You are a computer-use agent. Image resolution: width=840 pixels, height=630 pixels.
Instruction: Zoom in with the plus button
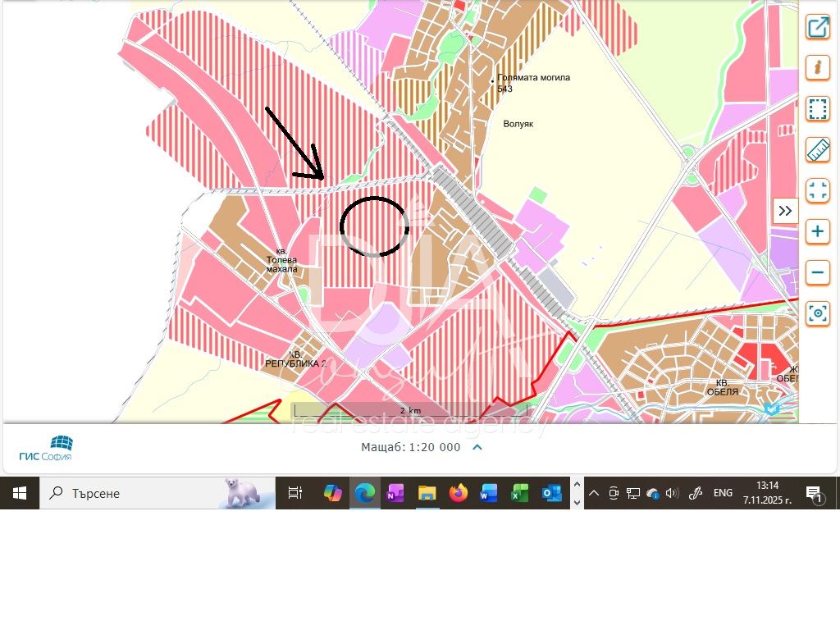pyautogui.click(x=817, y=231)
